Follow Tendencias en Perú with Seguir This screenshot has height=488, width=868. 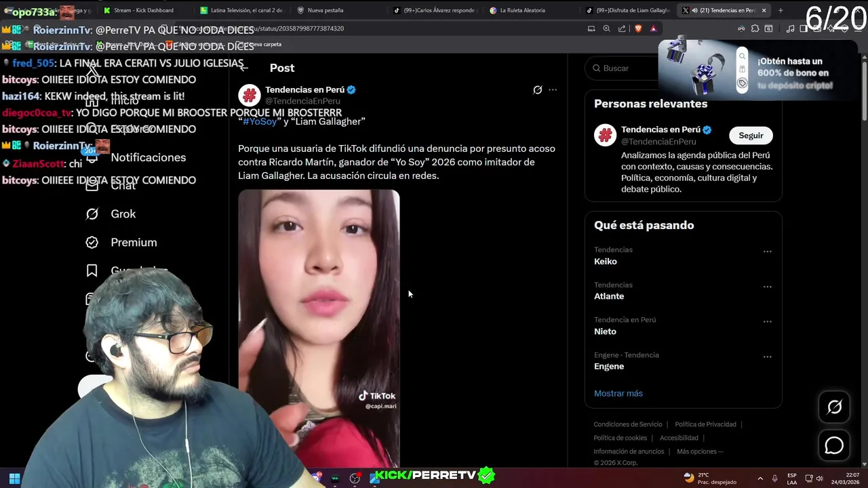coord(751,136)
